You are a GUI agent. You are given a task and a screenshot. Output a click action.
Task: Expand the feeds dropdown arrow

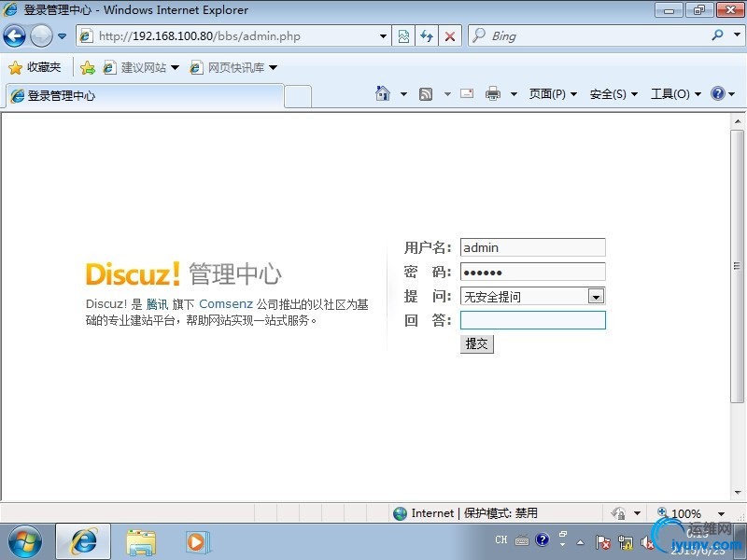click(447, 94)
